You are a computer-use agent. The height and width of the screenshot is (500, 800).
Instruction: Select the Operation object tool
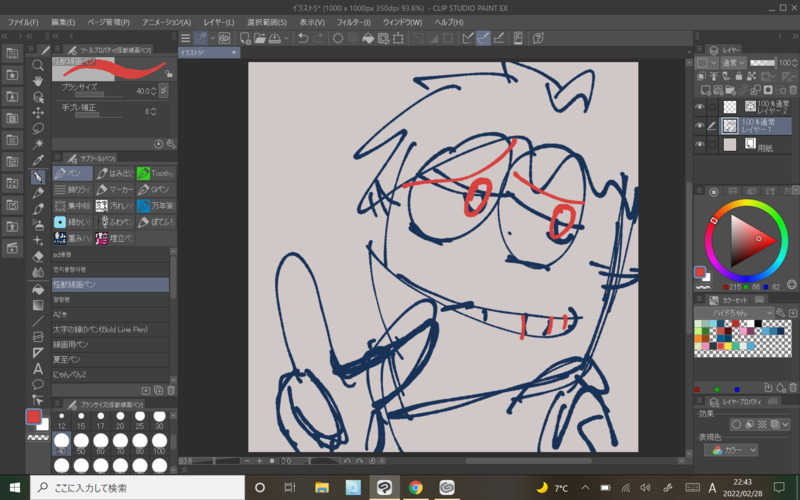pos(38,97)
